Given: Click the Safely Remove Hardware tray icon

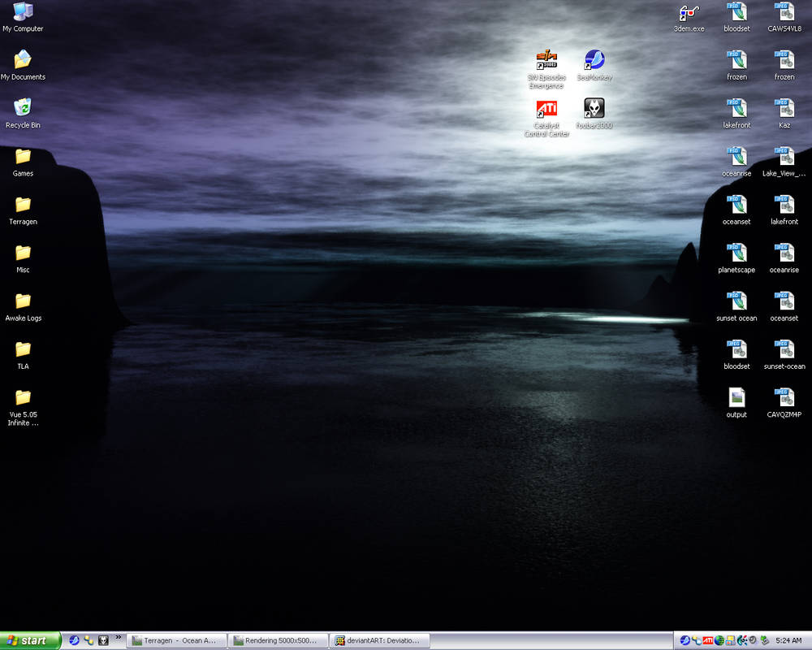Looking at the screenshot, I should click(x=765, y=641).
